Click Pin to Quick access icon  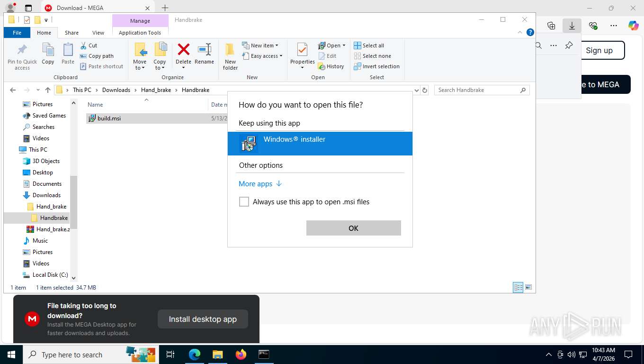point(22,49)
